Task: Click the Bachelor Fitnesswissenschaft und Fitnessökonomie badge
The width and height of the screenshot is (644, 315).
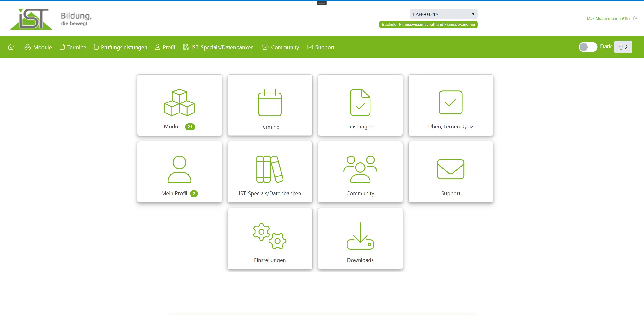Action: click(x=428, y=25)
